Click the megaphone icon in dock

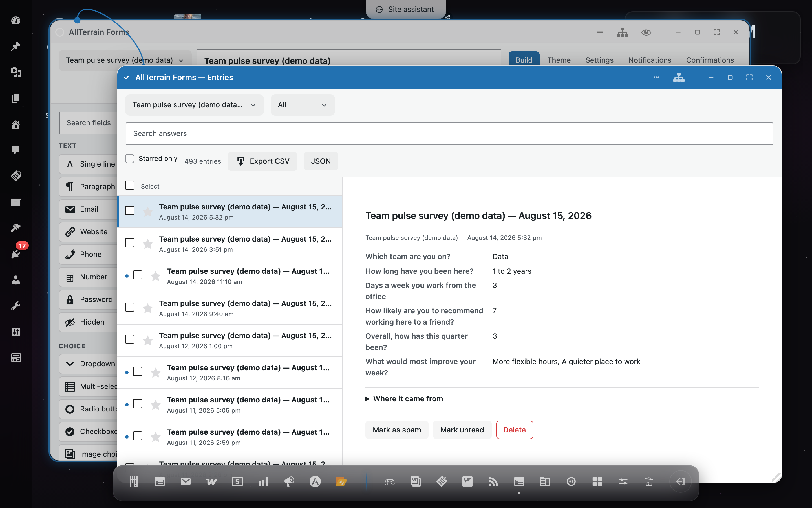(x=289, y=481)
